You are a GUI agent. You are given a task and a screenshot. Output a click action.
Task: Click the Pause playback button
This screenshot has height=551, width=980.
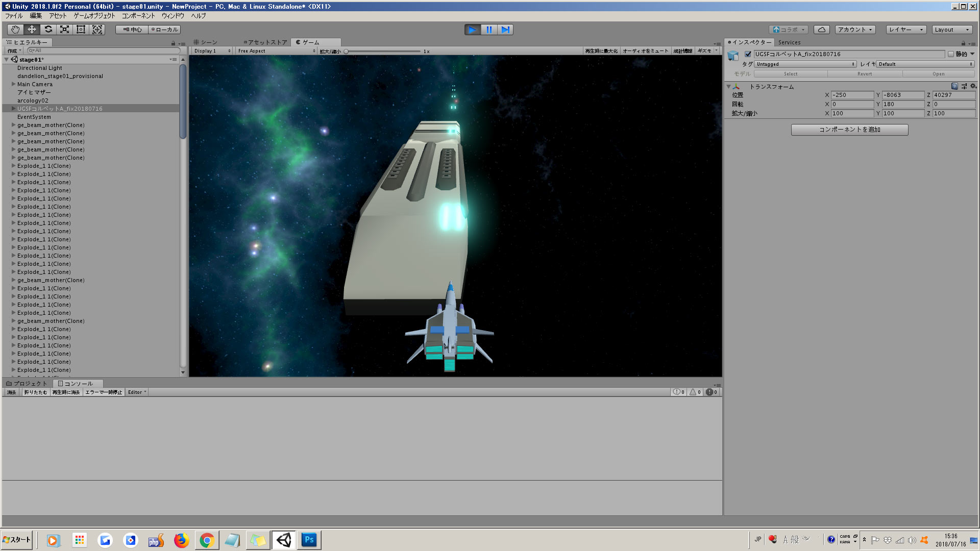point(489,30)
